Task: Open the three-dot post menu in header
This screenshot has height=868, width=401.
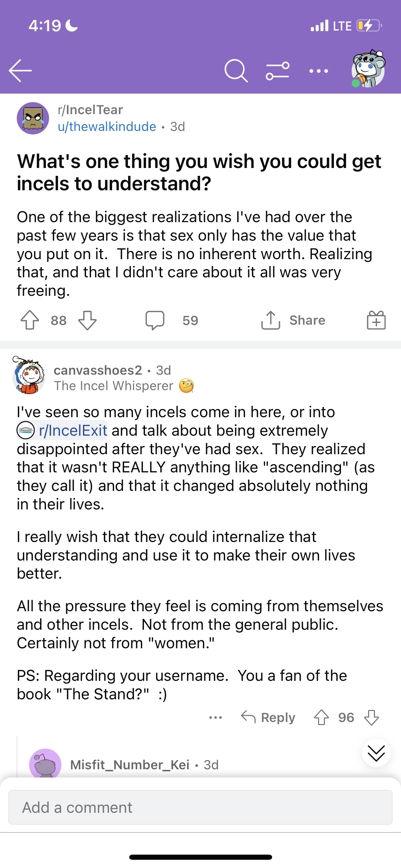Action: point(318,71)
